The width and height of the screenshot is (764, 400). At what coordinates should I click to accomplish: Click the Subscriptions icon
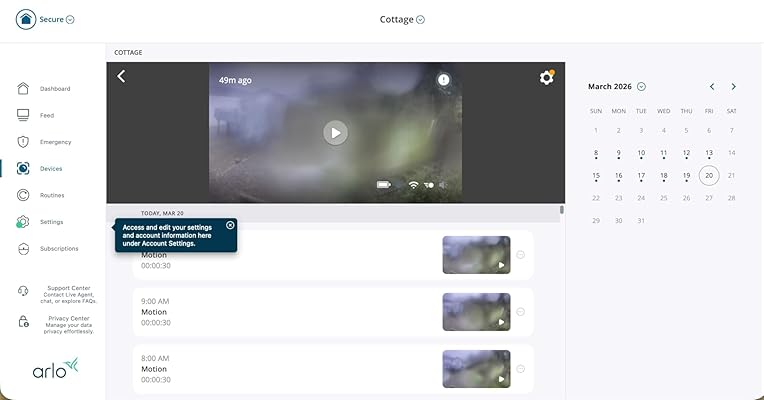coord(23,249)
